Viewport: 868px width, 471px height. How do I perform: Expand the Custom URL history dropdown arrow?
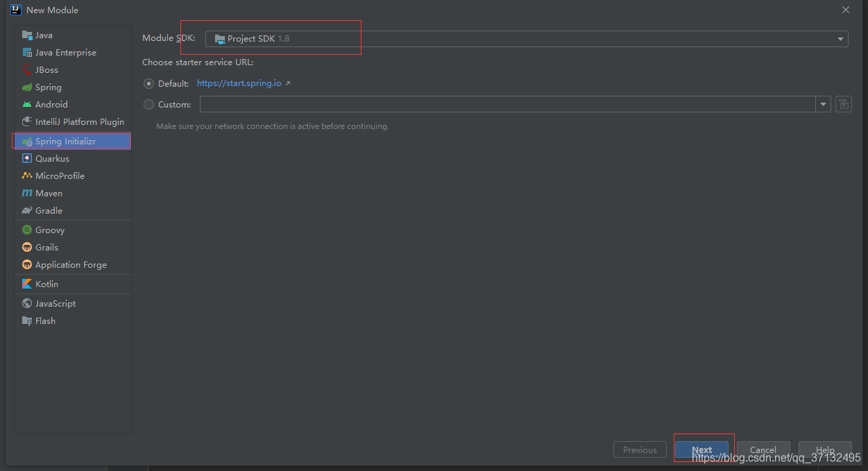click(x=824, y=104)
